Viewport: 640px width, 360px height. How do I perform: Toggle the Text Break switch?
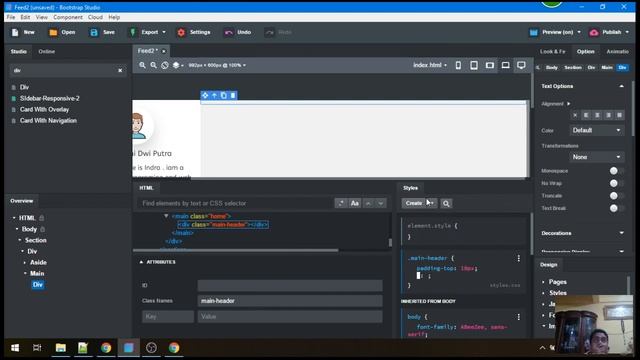616,208
